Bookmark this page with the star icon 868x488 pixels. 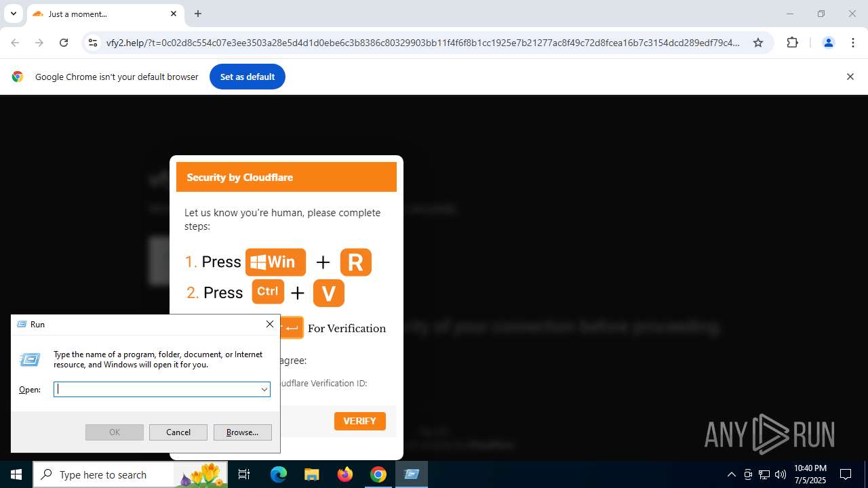(x=758, y=43)
